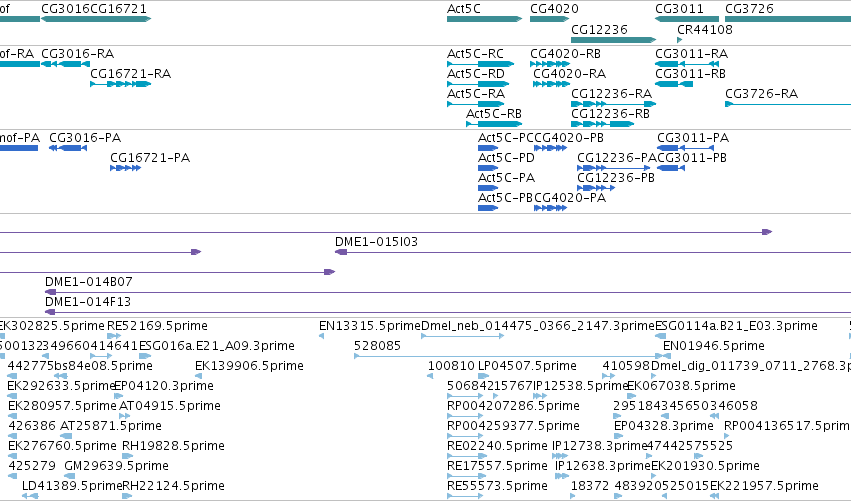
Task: Click the EK276760.5prime EST
Action: [x=12, y=456]
